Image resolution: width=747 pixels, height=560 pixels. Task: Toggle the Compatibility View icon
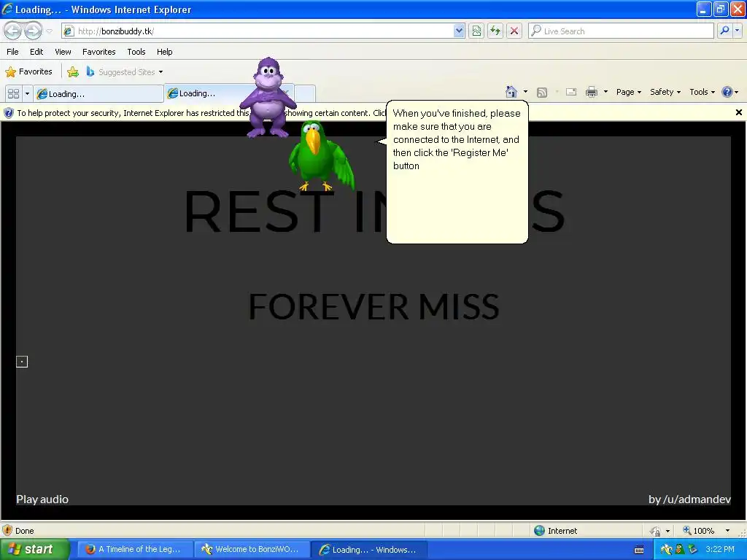(476, 31)
